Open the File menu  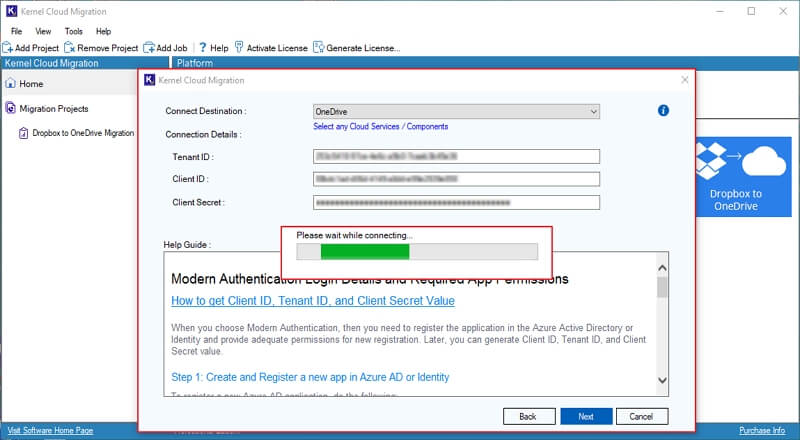point(16,31)
